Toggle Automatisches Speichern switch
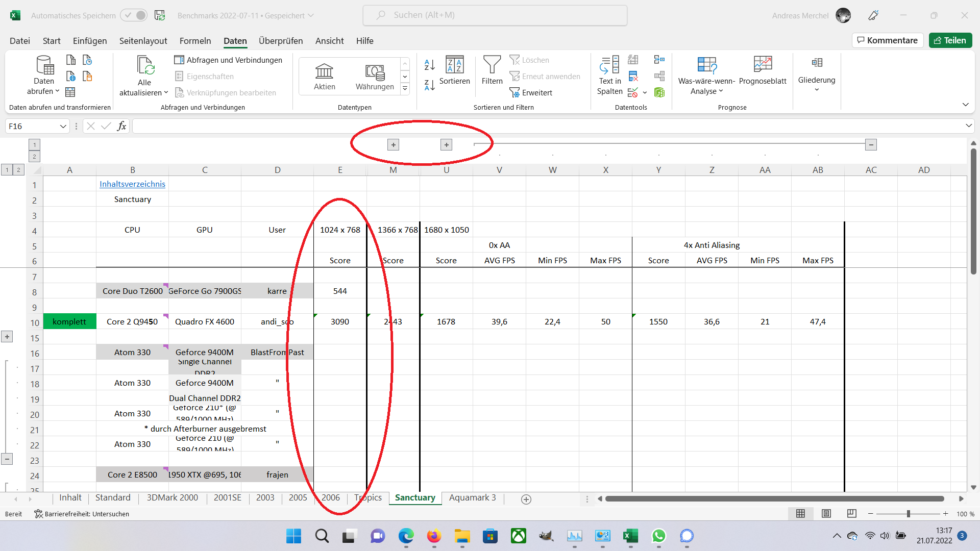980x551 pixels. [134, 15]
